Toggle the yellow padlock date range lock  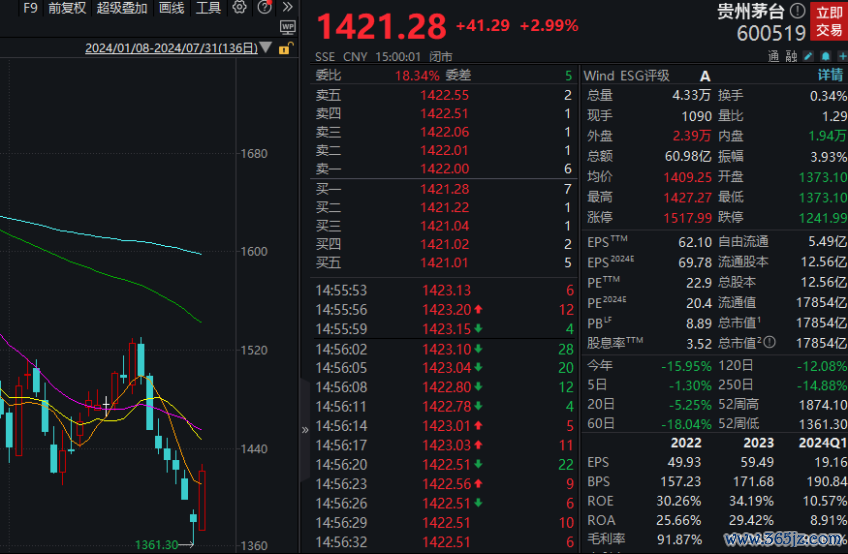tap(286, 48)
